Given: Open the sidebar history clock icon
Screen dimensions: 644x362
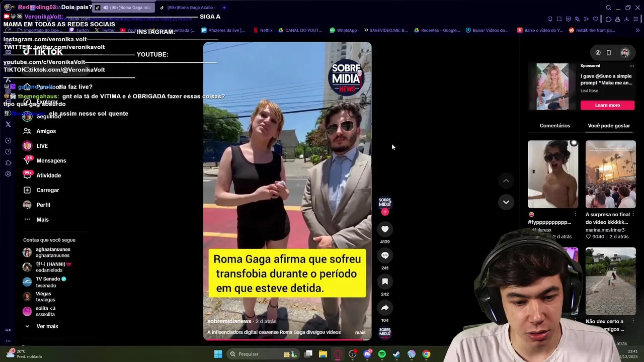Looking at the screenshot, I should coord(8,152).
